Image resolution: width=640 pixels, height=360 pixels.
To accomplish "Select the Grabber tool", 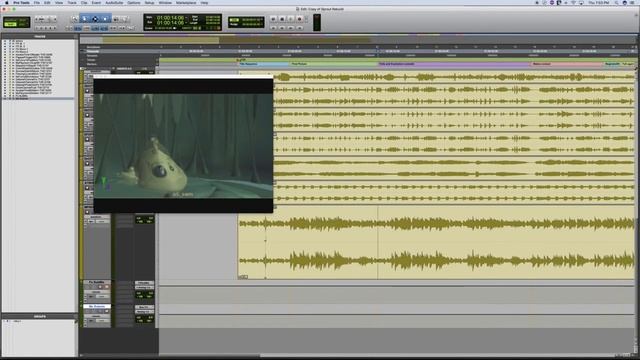I will pos(105,19).
